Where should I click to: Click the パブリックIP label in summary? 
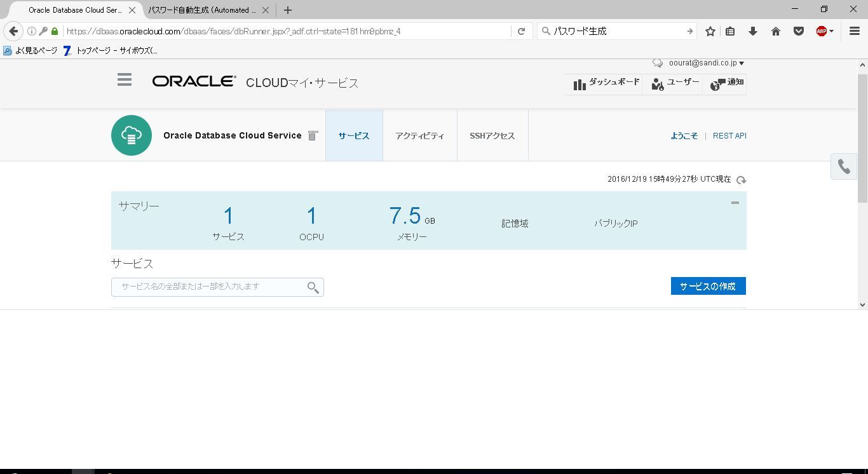pos(616,224)
